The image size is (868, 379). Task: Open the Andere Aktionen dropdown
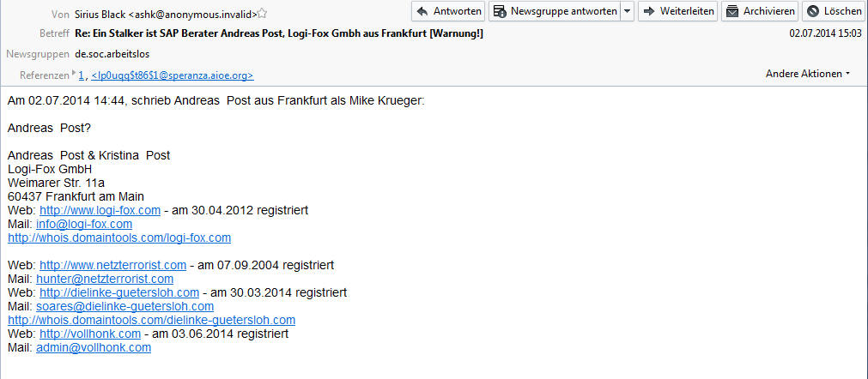[x=808, y=74]
